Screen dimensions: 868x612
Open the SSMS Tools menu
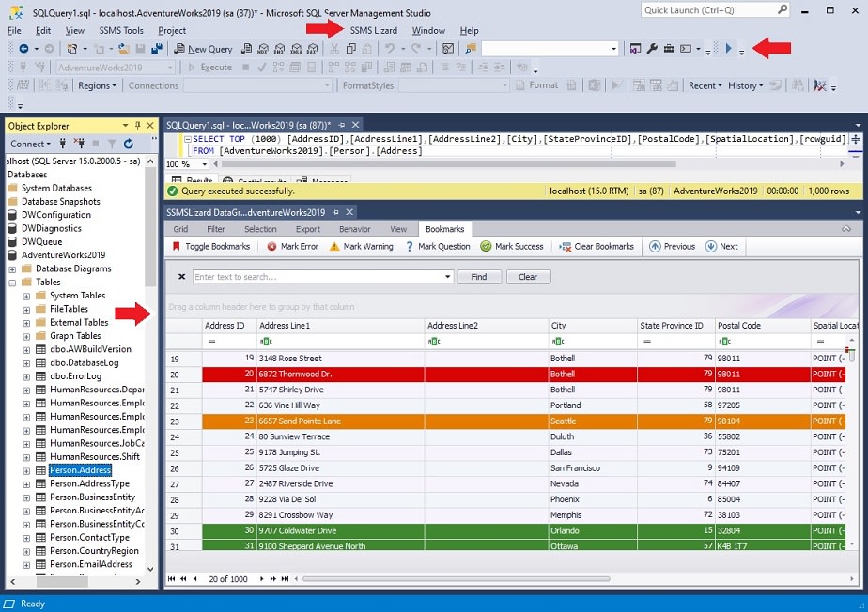pyautogui.click(x=121, y=30)
